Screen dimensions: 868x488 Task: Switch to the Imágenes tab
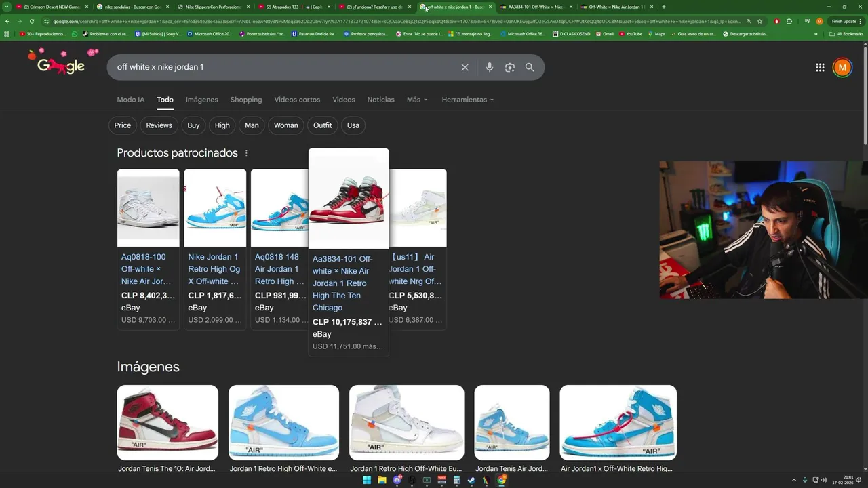[202, 100]
